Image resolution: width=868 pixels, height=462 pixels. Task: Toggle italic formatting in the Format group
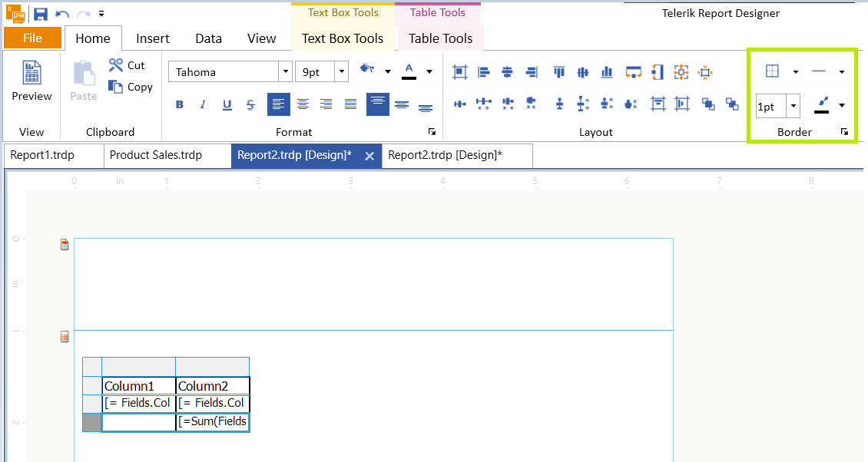point(203,104)
